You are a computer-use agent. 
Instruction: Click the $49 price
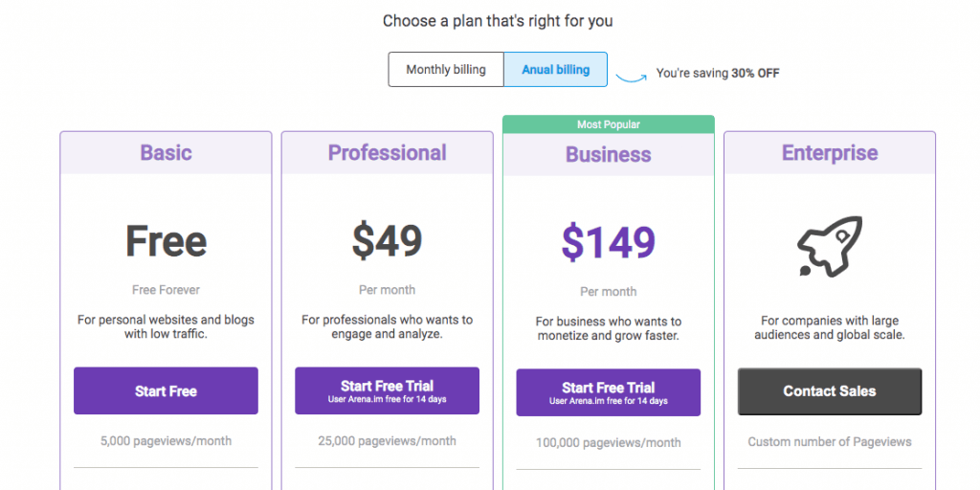pyautogui.click(x=387, y=242)
